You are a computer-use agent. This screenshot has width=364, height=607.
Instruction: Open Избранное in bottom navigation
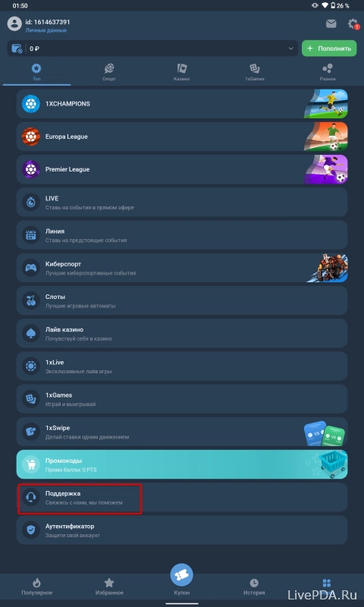[109, 587]
